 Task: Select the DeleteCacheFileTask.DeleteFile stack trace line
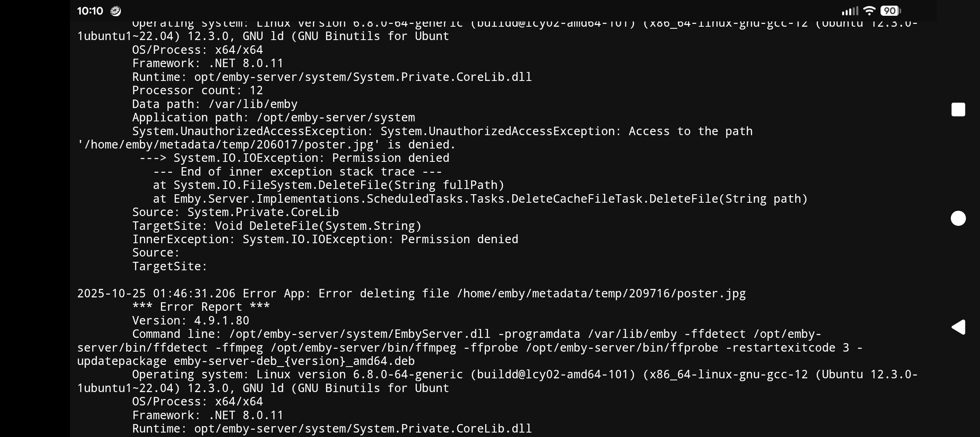[x=480, y=199]
